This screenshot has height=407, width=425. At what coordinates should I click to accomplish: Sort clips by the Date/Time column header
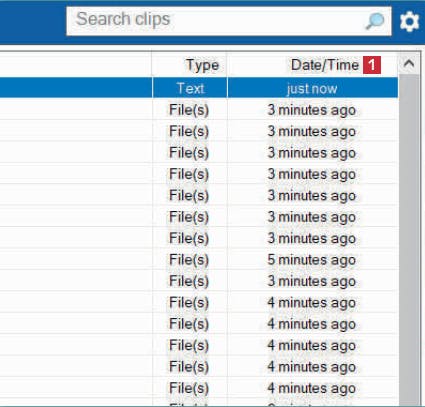tap(312, 65)
